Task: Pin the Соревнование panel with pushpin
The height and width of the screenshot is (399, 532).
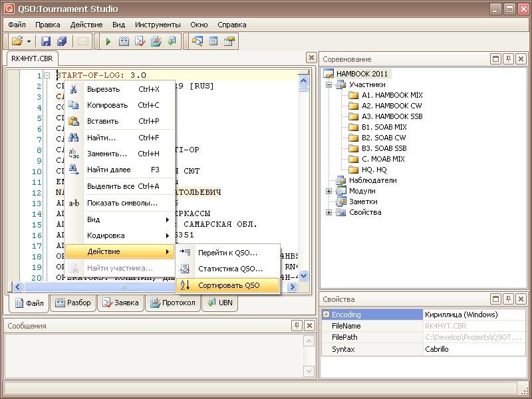Action: point(509,59)
